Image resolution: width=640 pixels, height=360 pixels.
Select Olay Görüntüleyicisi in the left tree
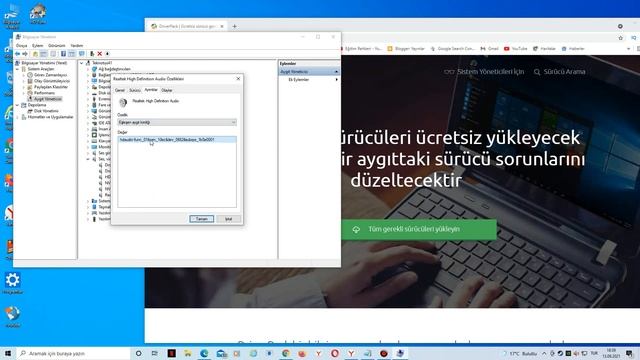click(52, 81)
